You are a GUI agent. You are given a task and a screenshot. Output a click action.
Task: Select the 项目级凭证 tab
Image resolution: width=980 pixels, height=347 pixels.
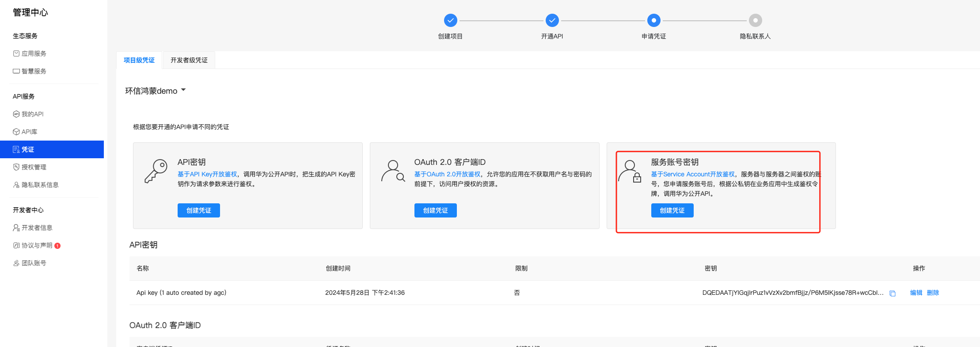tap(139, 60)
